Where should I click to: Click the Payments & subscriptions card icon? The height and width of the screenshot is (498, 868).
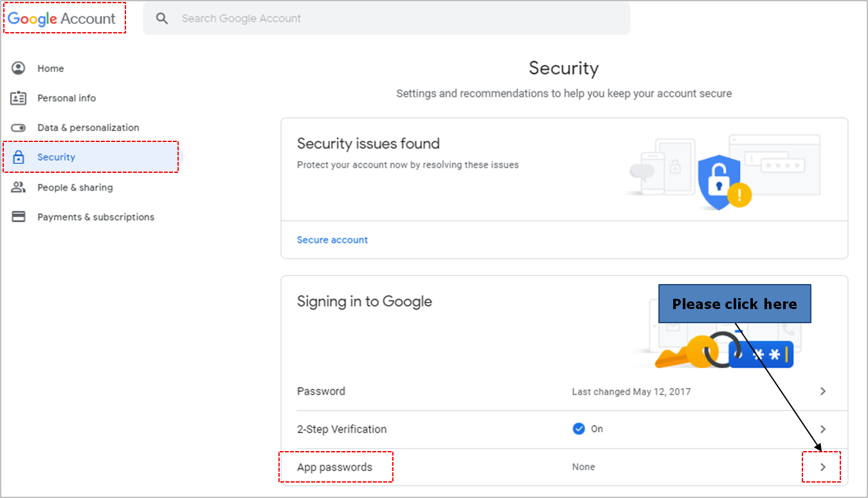[x=19, y=217]
